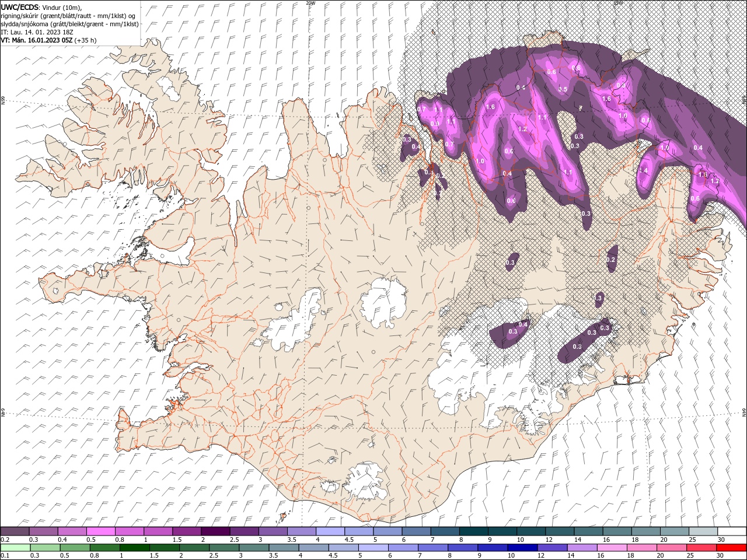Pick the dark teal 8 swatch in upper legend
Image resolution: width=747 pixels, height=560 pixels.
tap(473, 531)
